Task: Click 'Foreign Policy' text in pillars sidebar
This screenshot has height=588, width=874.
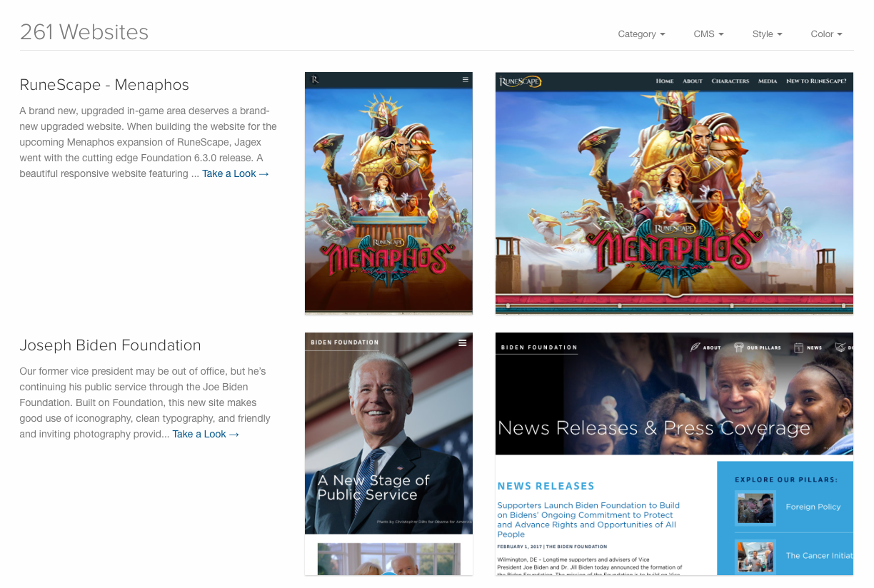Action: (x=813, y=507)
